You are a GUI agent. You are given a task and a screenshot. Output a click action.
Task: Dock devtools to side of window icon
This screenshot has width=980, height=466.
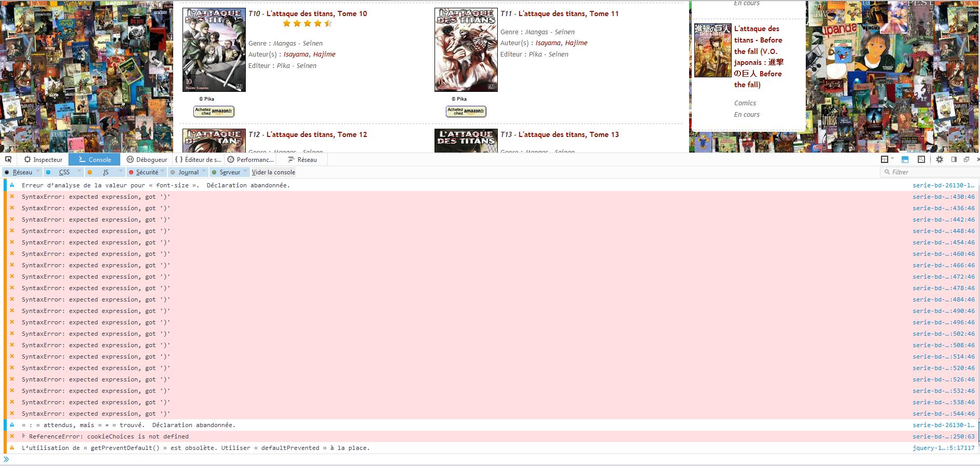pyautogui.click(x=954, y=159)
